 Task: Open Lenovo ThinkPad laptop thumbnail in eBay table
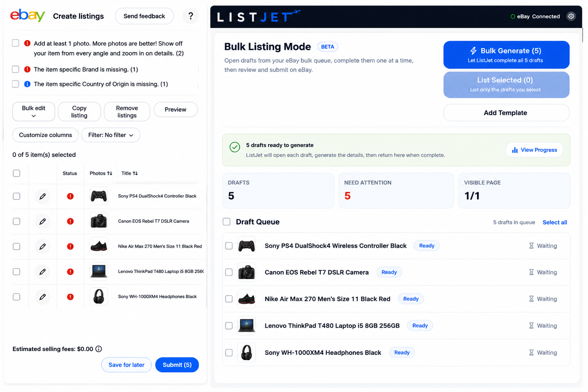(x=98, y=271)
